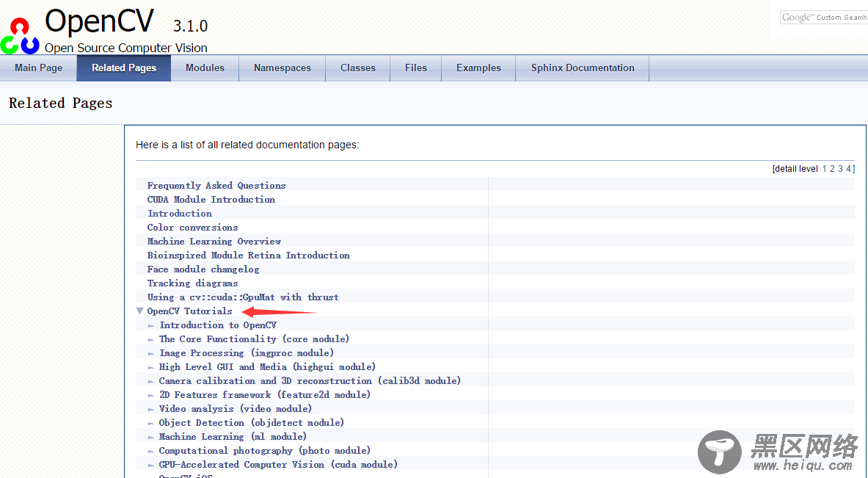Open Bioinspired Module Retina Introduction
Viewport: 868px width, 478px height.
249,256
